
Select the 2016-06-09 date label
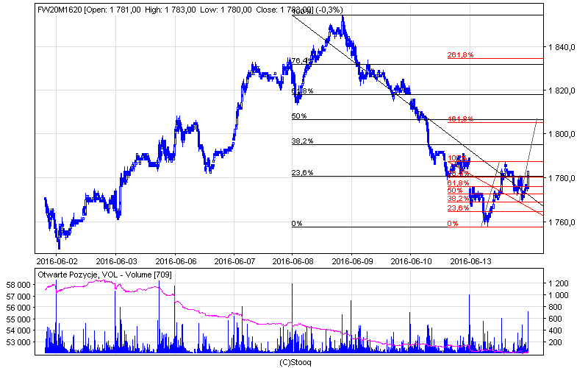coord(352,261)
